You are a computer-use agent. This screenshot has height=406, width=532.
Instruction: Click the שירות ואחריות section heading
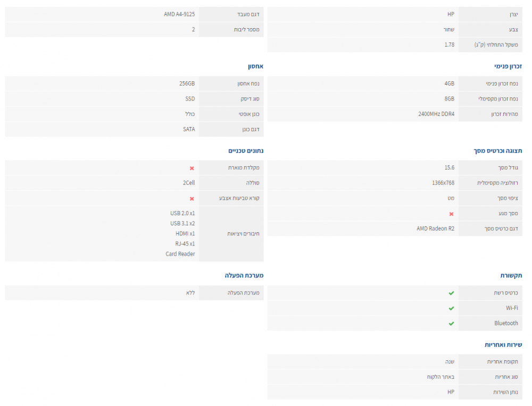coord(503,344)
